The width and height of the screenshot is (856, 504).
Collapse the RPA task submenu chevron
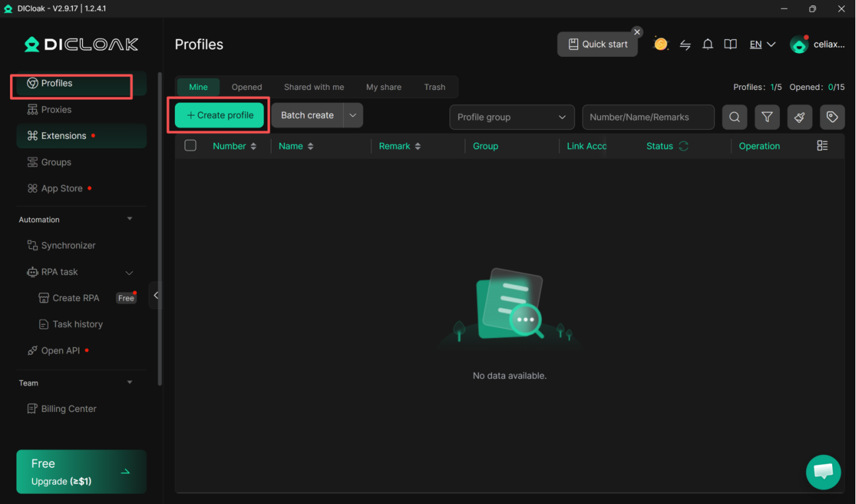click(129, 273)
